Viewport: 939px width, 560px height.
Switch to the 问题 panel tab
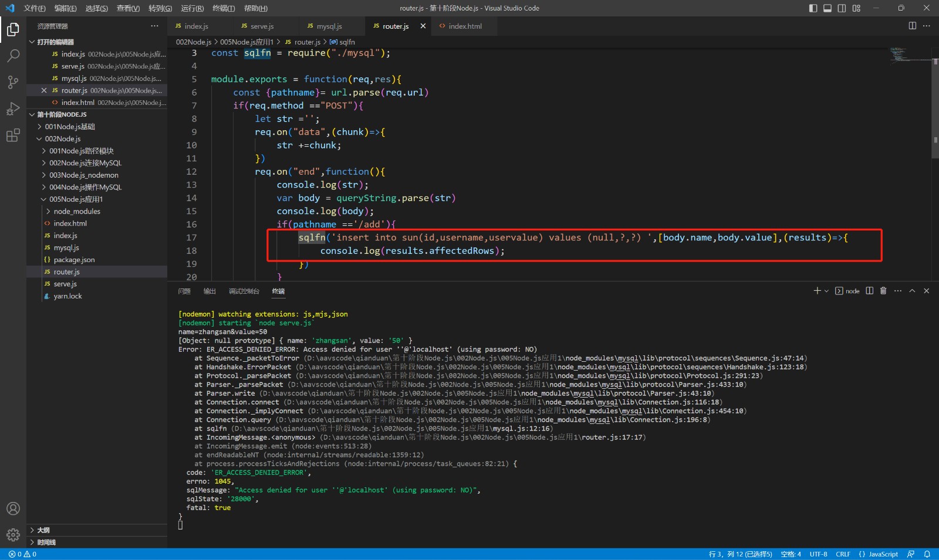point(184,291)
